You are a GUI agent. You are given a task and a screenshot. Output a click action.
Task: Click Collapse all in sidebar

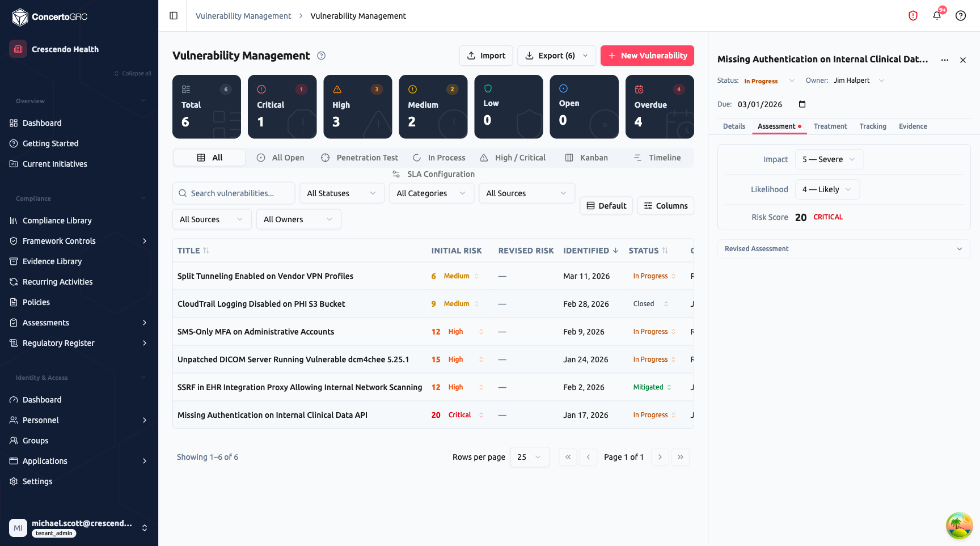(x=133, y=73)
